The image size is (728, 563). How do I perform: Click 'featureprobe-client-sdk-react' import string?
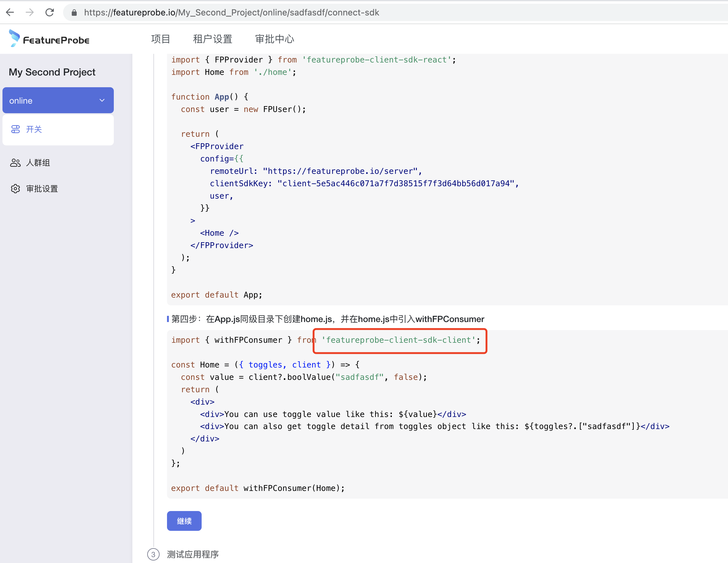(376, 60)
